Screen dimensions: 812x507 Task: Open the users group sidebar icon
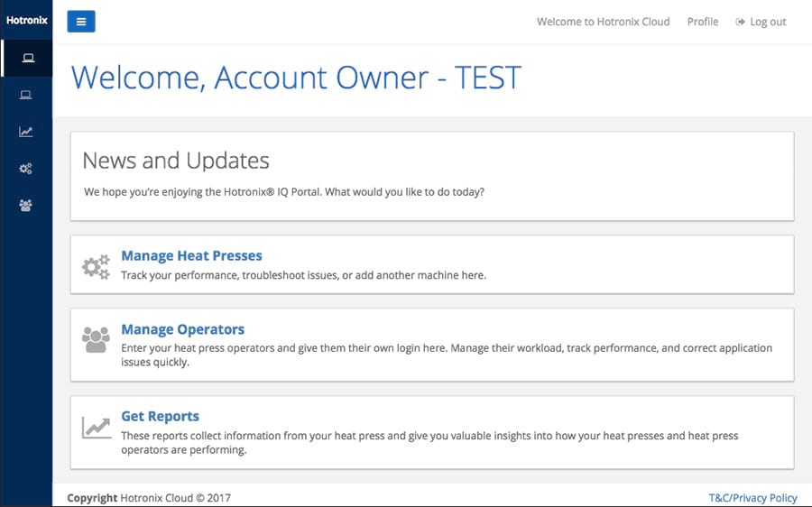coord(26,206)
